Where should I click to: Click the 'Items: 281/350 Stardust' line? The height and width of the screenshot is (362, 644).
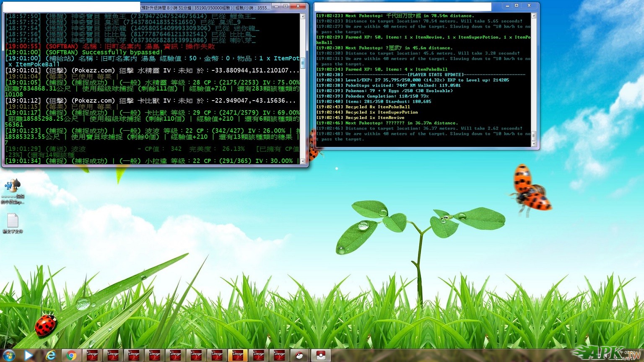(x=374, y=101)
